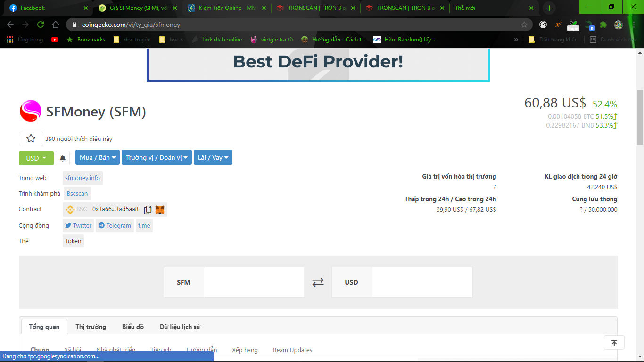This screenshot has width=644, height=362.
Task: Click the SFMoney coin logo
Action: (x=31, y=111)
